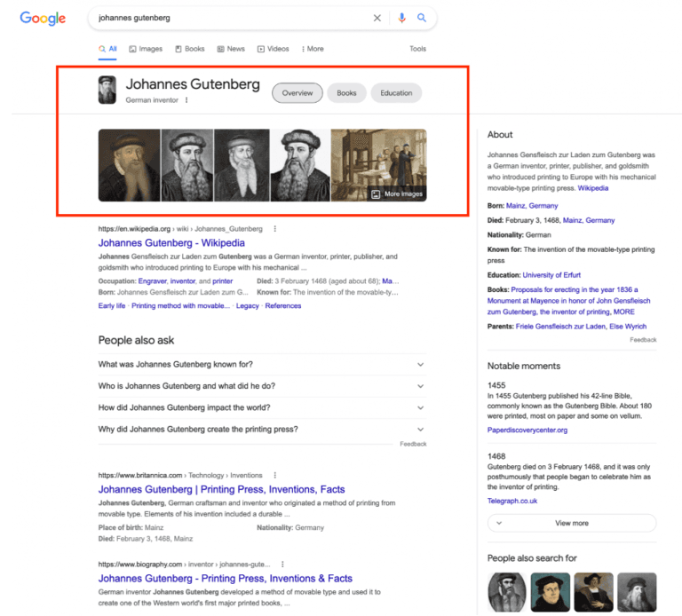This screenshot has height=616, width=682.
Task: Open the Legacy sitelink
Action: (248, 305)
